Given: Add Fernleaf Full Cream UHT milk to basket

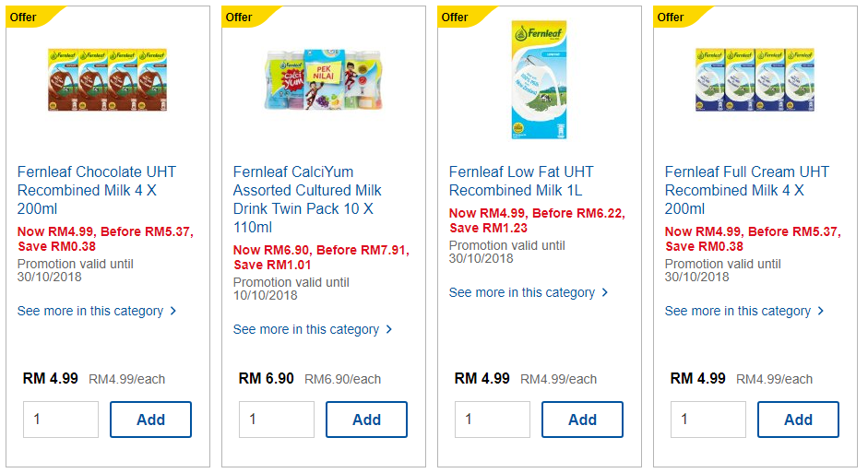Looking at the screenshot, I should [798, 420].
